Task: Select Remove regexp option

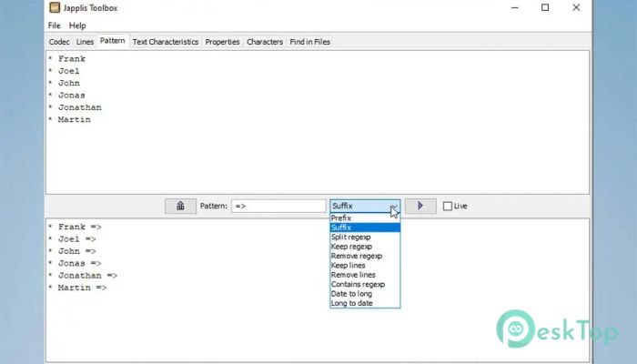Action: tap(365, 256)
